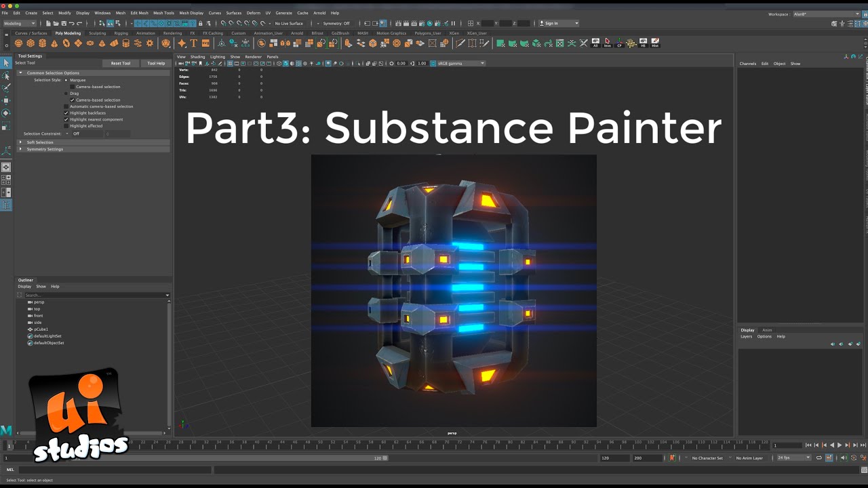Open the Channels menu in Channel Box
This screenshot has height=488, width=868.
tap(748, 64)
